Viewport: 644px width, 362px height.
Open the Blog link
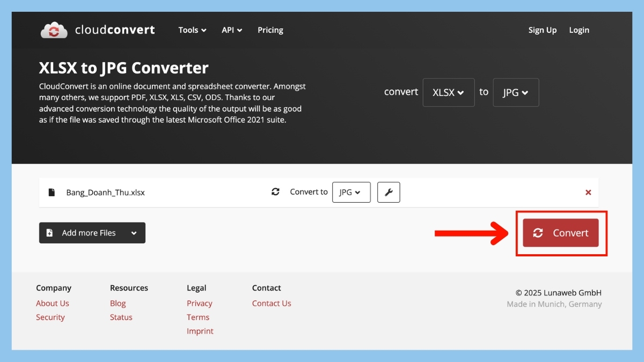[x=118, y=303]
